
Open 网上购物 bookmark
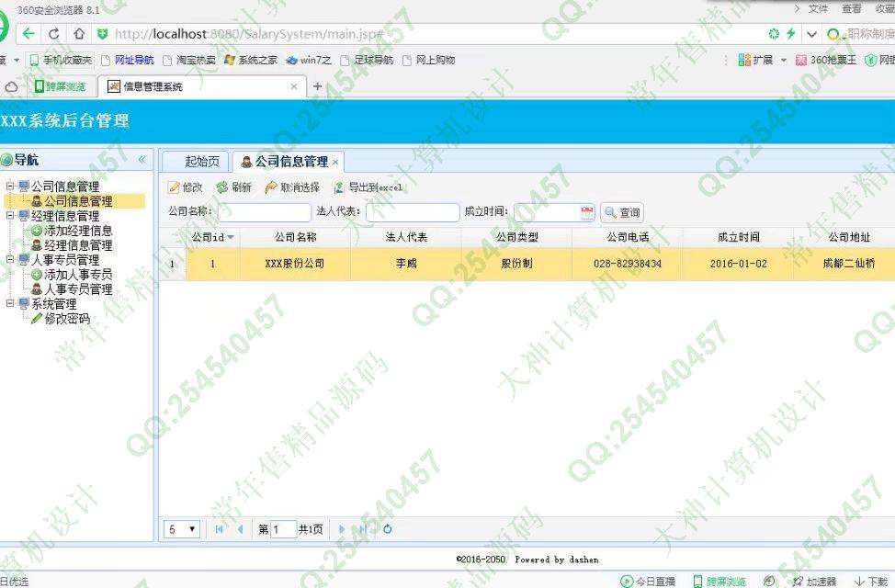[429, 60]
